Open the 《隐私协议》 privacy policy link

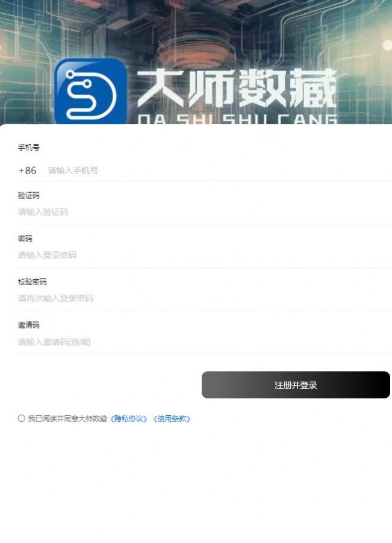(x=129, y=419)
